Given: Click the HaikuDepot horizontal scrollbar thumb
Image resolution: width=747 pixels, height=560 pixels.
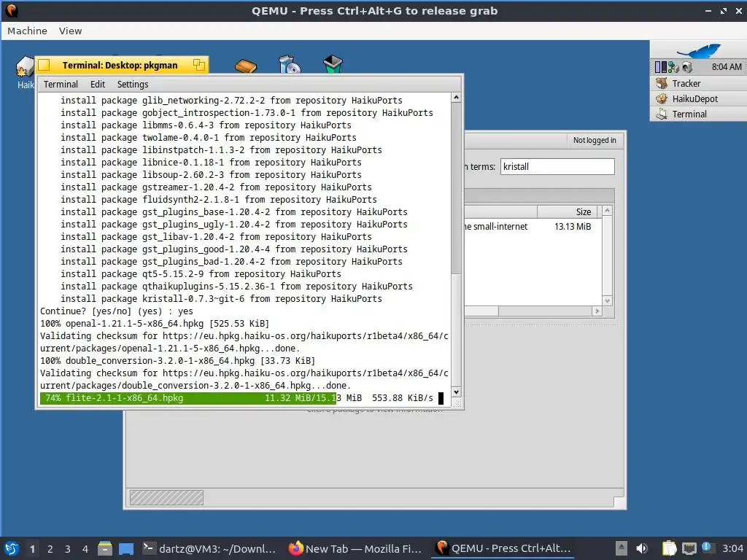Looking at the screenshot, I should [481, 311].
